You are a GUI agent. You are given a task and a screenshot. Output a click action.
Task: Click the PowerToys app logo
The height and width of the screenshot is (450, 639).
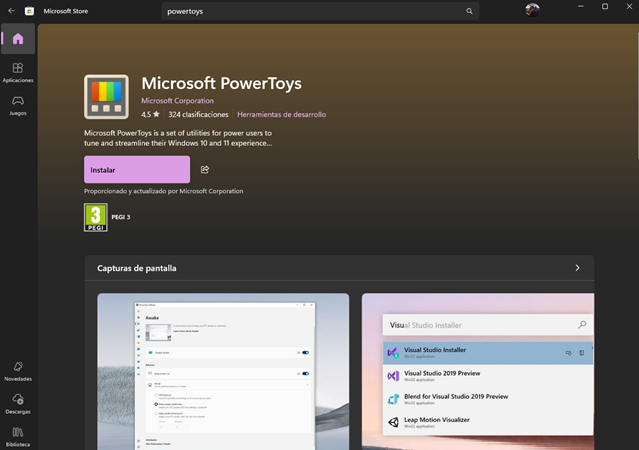tap(106, 97)
